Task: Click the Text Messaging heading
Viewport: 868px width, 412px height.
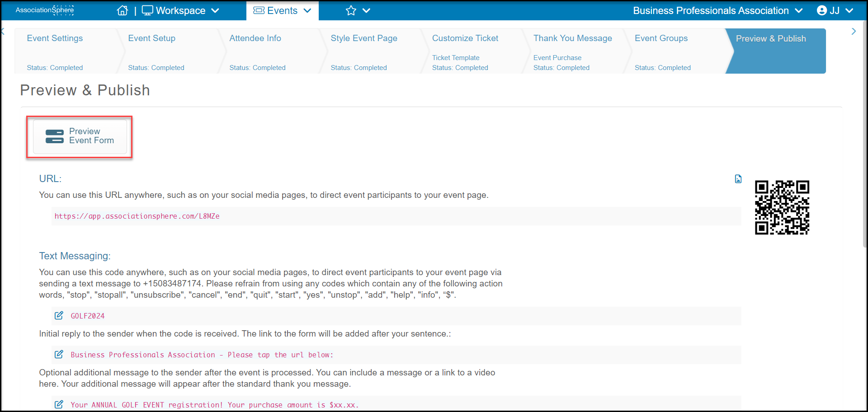Action: click(x=75, y=256)
